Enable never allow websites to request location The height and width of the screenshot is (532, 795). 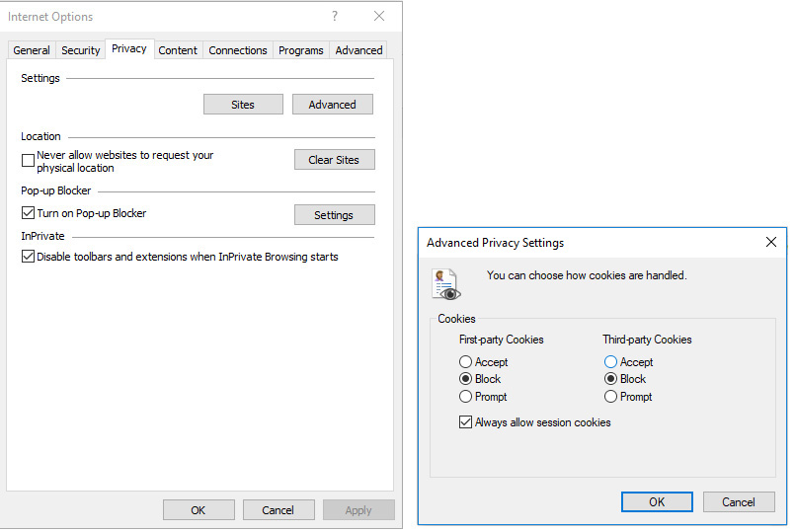(x=28, y=159)
